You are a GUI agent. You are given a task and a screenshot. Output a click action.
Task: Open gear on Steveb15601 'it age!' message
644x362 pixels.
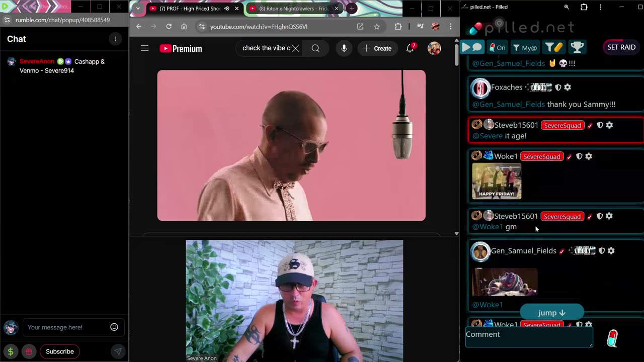(x=609, y=125)
